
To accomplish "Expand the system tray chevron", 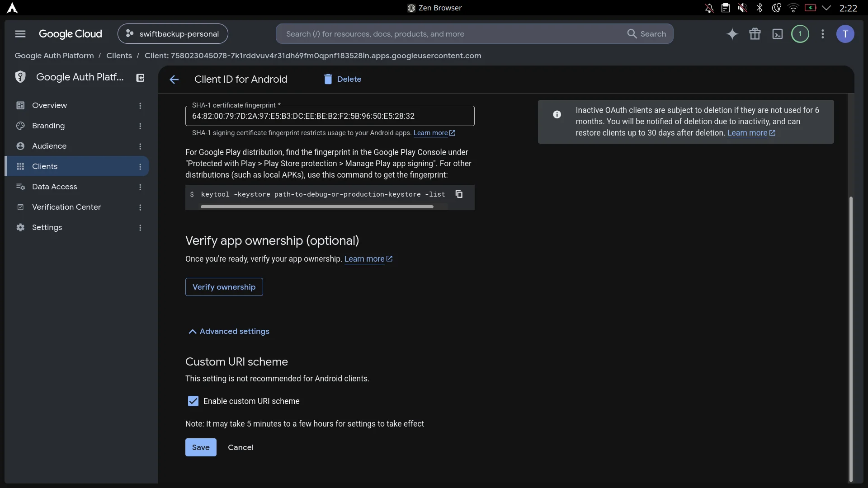I will click(826, 8).
